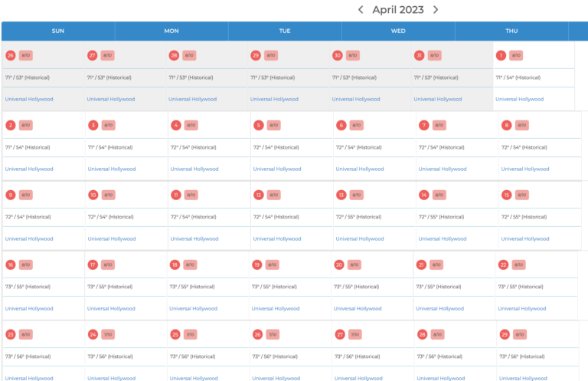Image resolution: width=588 pixels, height=381 pixels.
Task: Click the historical temperature text for April 8
Action: [524, 147]
